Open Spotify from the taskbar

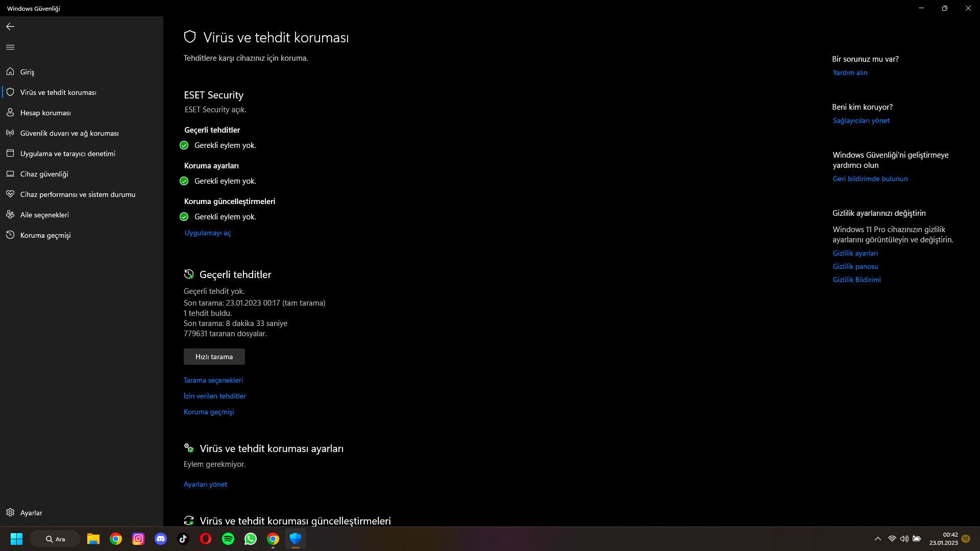pyautogui.click(x=228, y=539)
